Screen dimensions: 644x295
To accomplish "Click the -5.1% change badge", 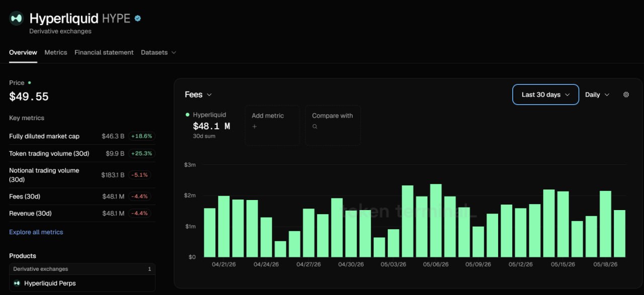I will (140, 175).
